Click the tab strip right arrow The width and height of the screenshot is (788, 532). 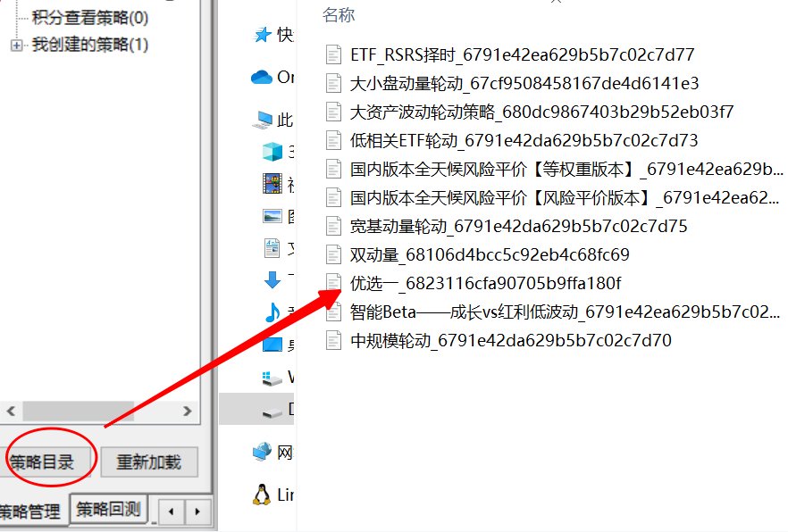(x=197, y=512)
